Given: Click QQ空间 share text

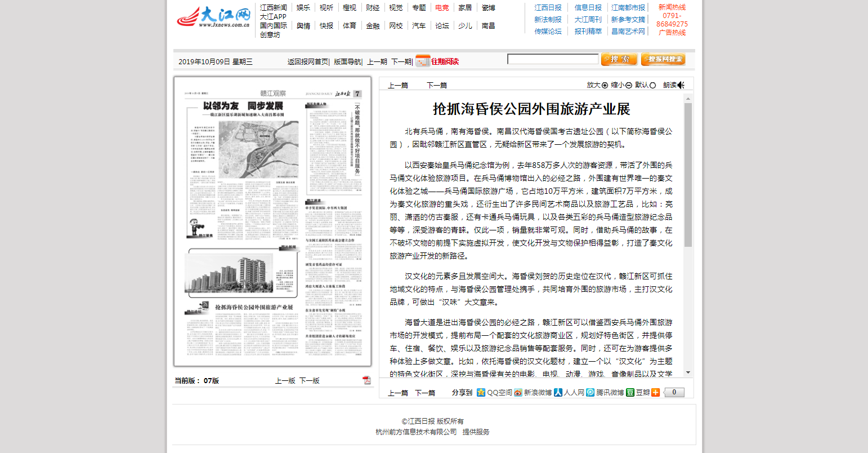Looking at the screenshot, I should (499, 393).
